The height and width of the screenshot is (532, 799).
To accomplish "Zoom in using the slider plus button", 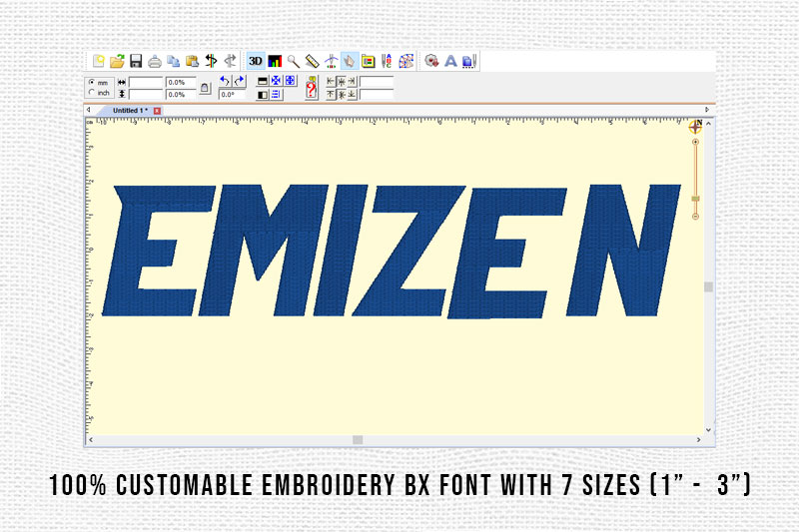I will coord(695,142).
